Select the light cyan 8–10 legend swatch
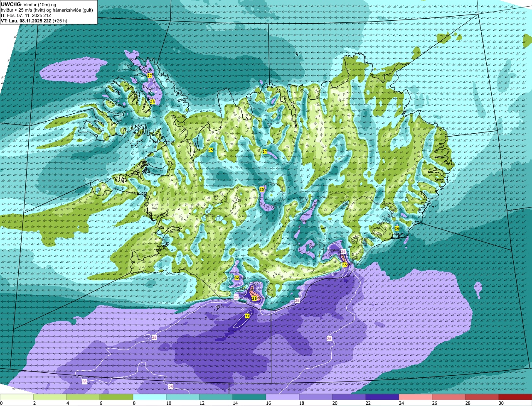Image resolution: width=532 pixels, height=406 pixels. point(150,397)
